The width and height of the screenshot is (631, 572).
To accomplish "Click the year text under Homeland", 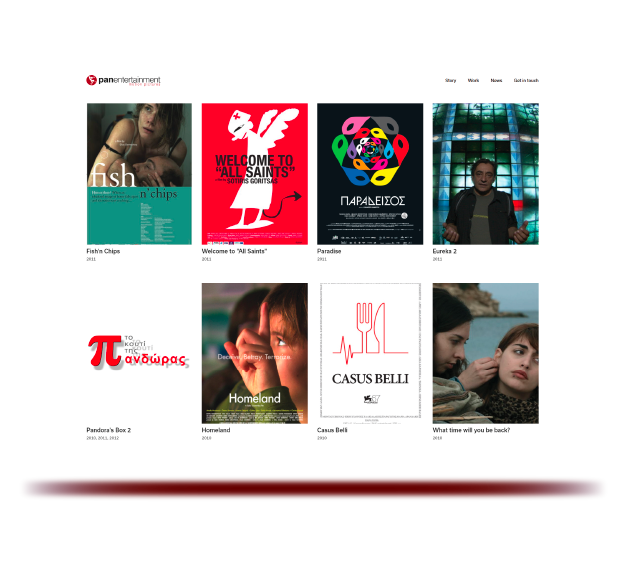I will point(206,438).
